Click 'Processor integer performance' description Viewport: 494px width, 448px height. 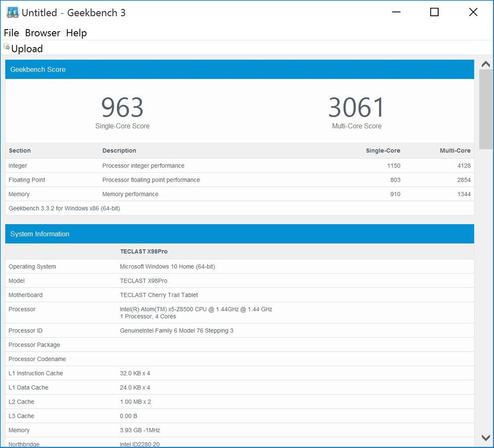143,166
